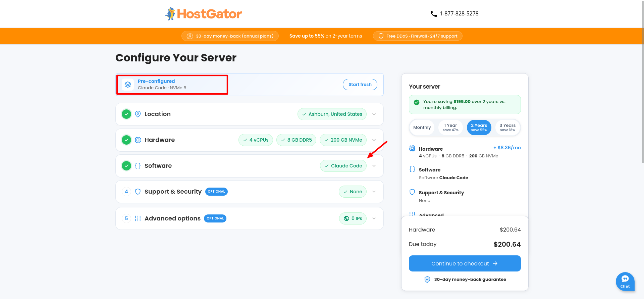Viewport: 644px width, 299px height.
Task: Click the None chip in Support & Security
Action: (x=353, y=192)
